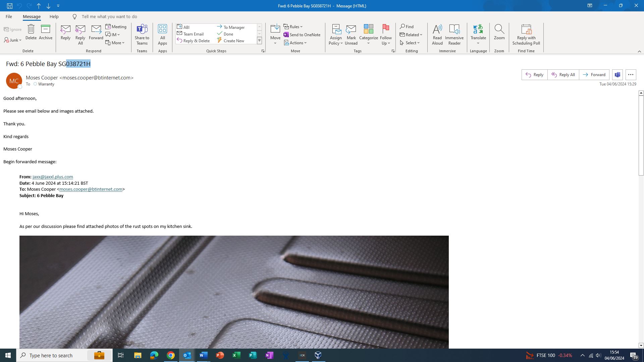644x362 pixels.
Task: Open the File menu
Action: [9, 16]
